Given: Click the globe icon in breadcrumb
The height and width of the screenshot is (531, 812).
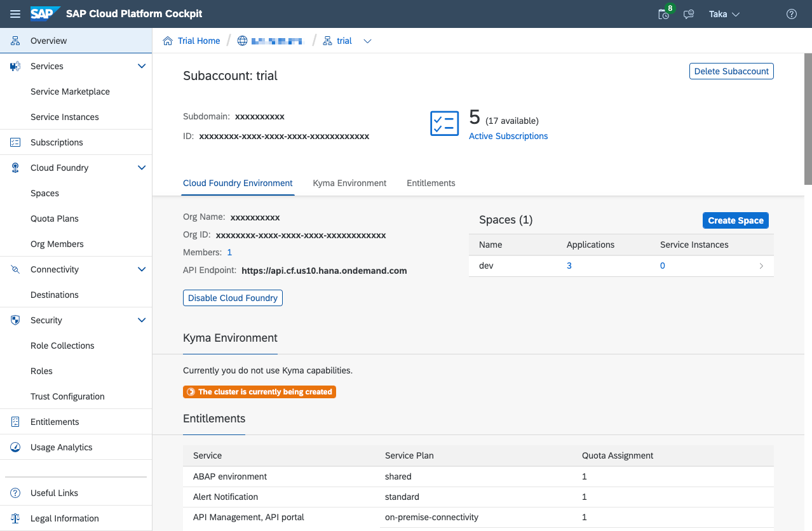Looking at the screenshot, I should coord(242,41).
